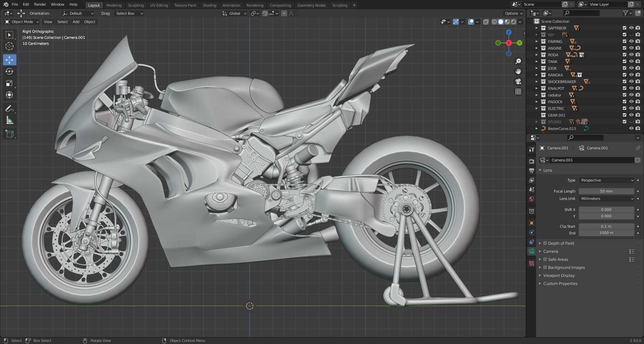The image size is (644, 344).
Task: Toggle X-ray display in viewport header
Action: (x=486, y=22)
